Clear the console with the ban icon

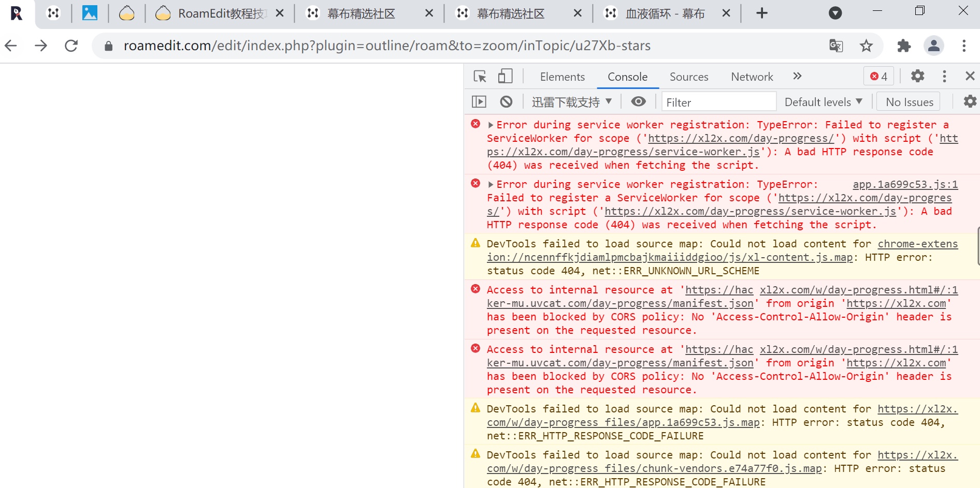point(506,102)
